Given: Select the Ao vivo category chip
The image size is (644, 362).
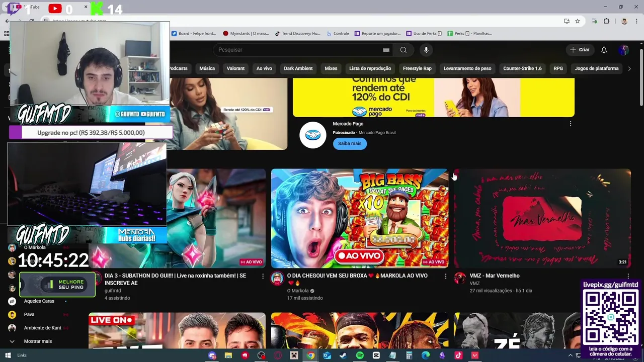Looking at the screenshot, I should pos(264,68).
